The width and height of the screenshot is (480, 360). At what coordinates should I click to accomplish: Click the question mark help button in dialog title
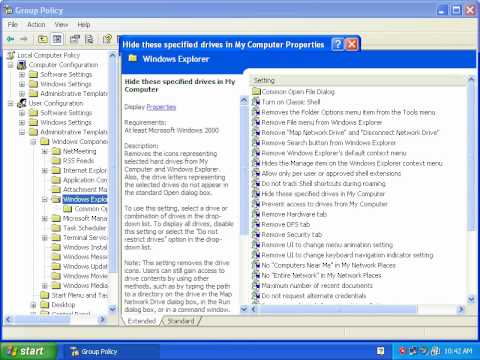pos(337,44)
